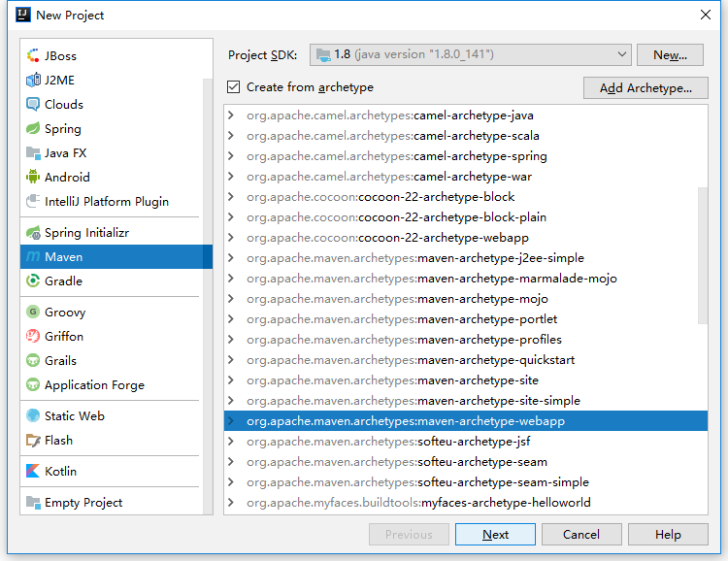728x561 pixels.
Task: Click the JBoss icon in the sidebar
Action: coord(34,56)
